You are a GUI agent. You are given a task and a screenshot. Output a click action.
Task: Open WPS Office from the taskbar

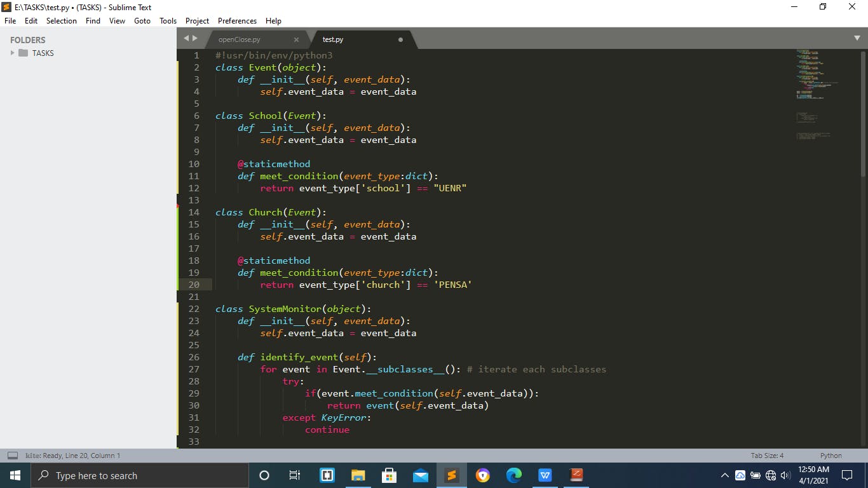[x=545, y=475]
